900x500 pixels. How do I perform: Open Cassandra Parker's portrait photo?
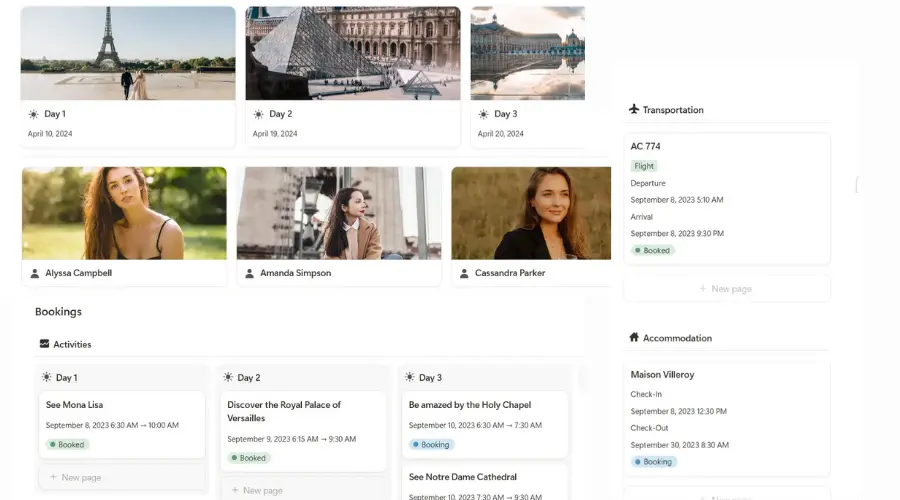pyautogui.click(x=531, y=213)
